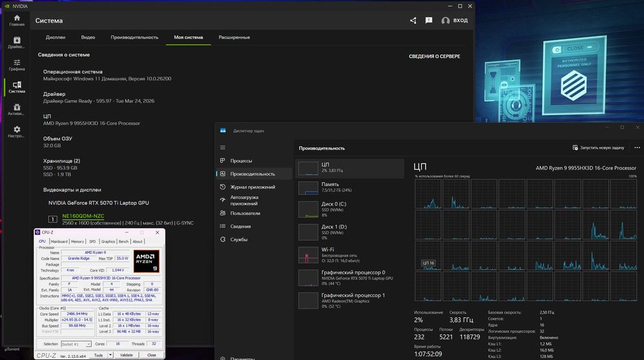This screenshot has width=644, height=360.
Task: Open Службы in Task Manager sidebar
Action: coord(254,240)
